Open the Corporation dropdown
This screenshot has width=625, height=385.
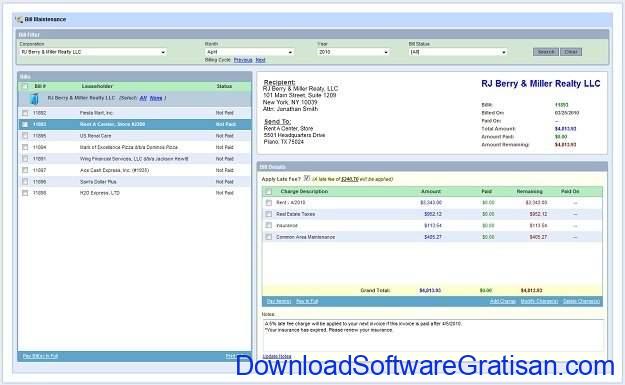point(93,52)
